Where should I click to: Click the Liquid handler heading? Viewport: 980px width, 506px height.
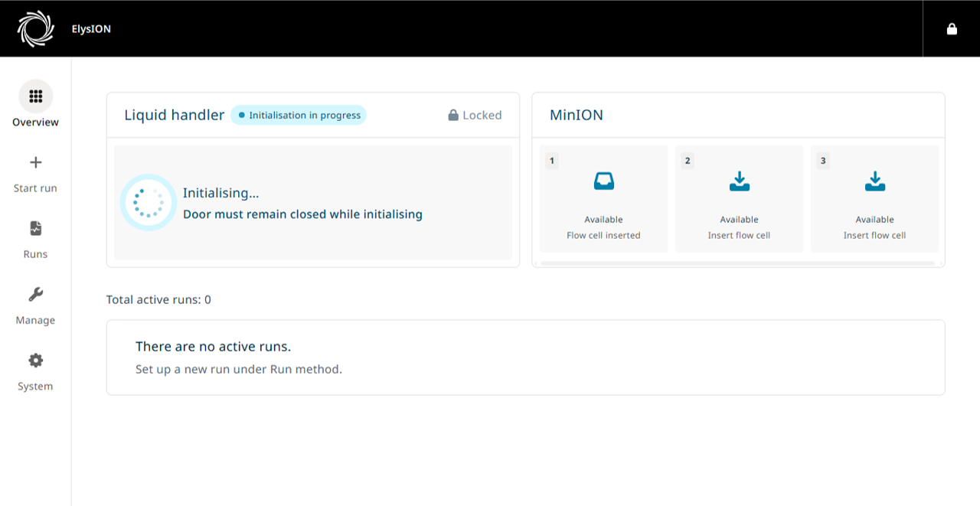click(x=175, y=115)
